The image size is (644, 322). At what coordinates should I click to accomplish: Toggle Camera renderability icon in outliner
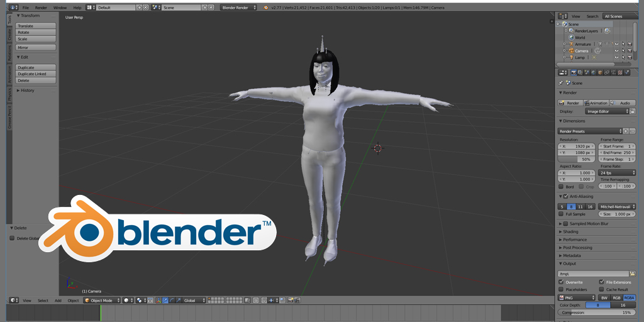[629, 50]
